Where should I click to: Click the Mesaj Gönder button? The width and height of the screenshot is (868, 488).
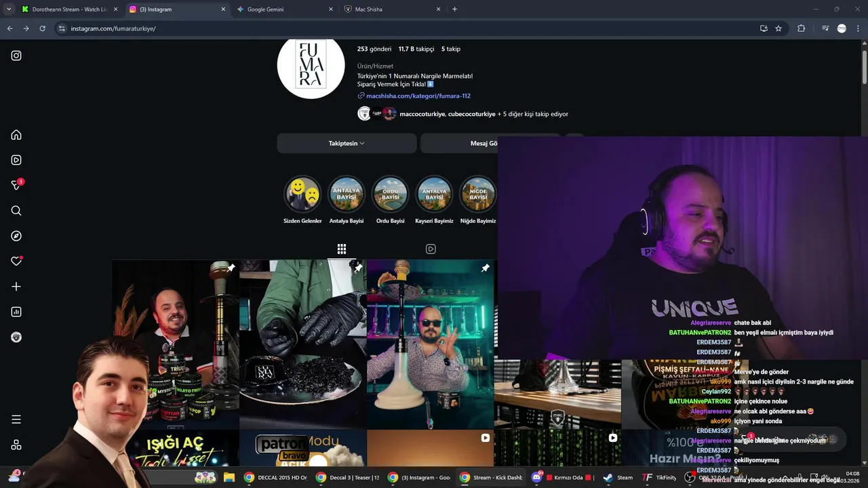[484, 143]
